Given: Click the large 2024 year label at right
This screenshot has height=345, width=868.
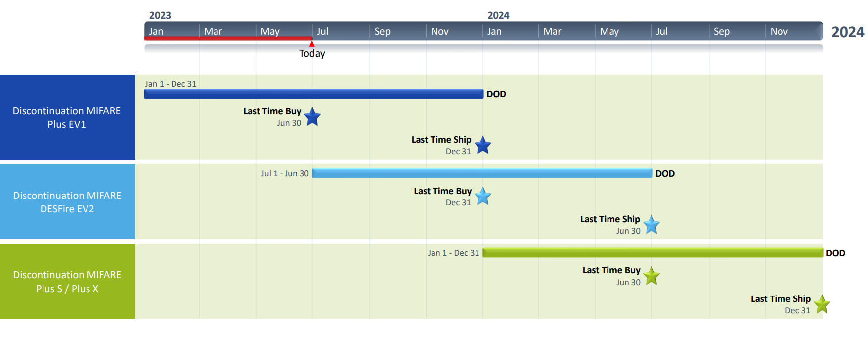Looking at the screenshot, I should (x=847, y=32).
